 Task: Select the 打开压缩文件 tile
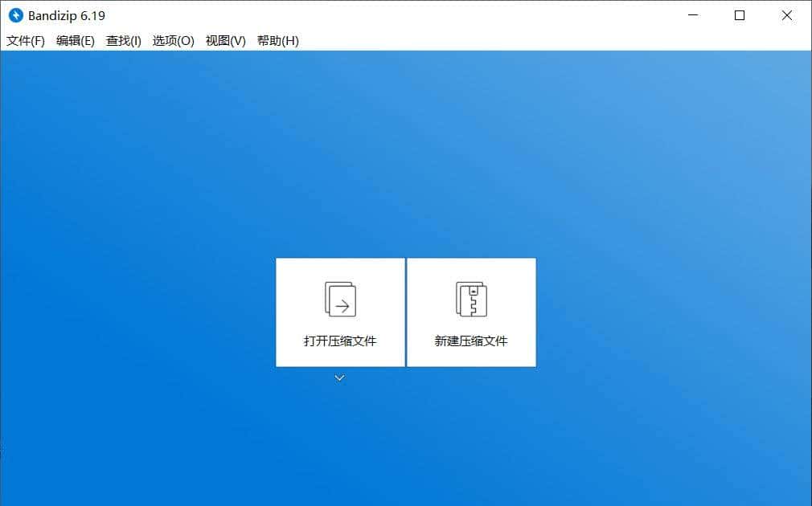click(x=340, y=312)
